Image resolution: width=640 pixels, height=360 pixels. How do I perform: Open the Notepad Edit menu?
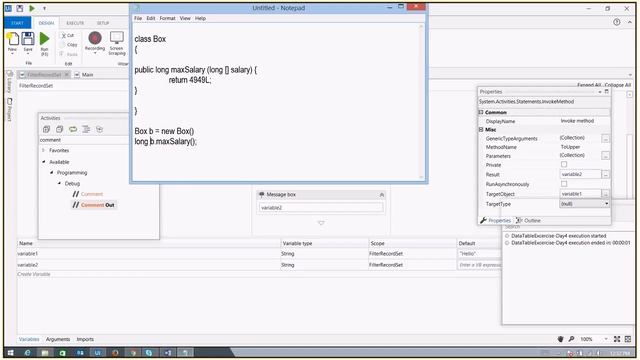(151, 18)
